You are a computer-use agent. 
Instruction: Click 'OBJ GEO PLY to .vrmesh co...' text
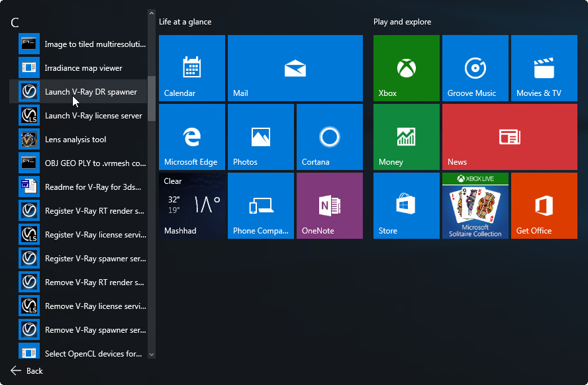tap(95, 163)
